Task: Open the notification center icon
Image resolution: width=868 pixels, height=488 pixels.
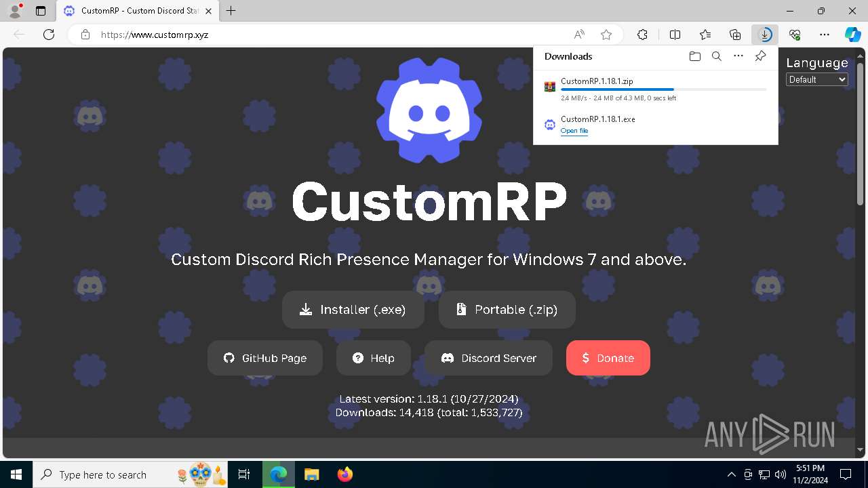Action: pyautogui.click(x=846, y=474)
